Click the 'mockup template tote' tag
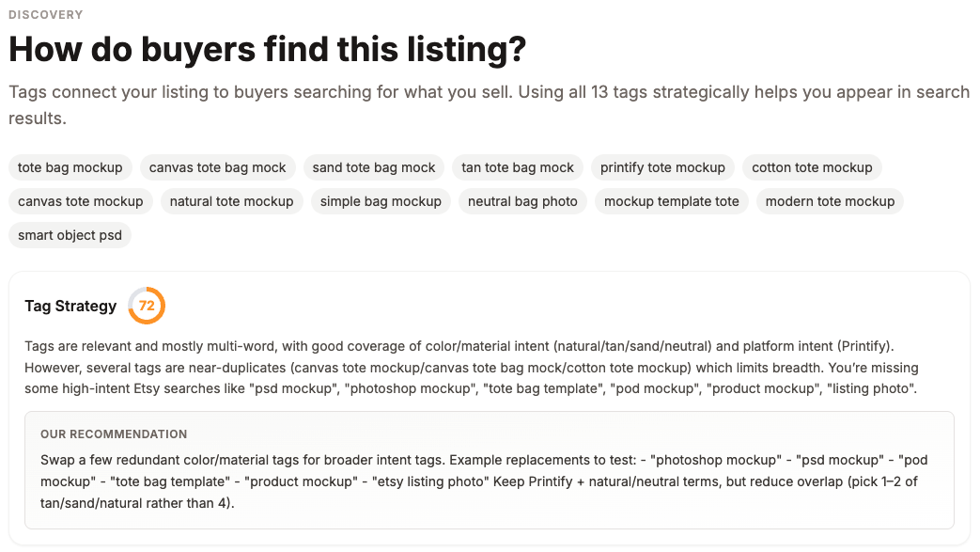The image size is (980, 552). pos(672,201)
